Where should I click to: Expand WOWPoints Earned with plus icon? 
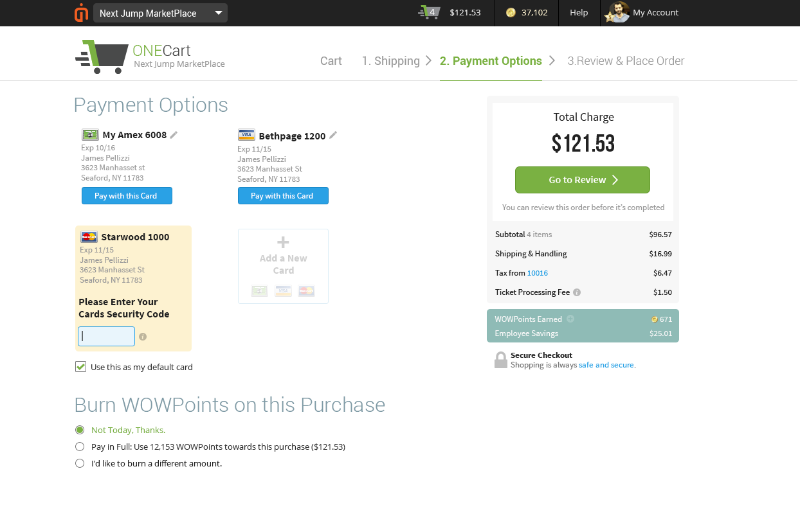tap(570, 319)
